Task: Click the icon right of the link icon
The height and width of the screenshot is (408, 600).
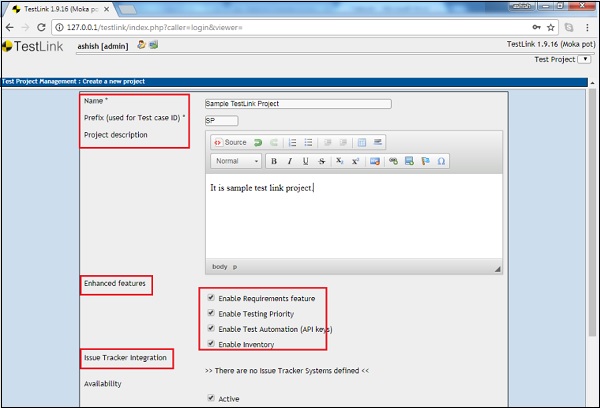Action: (409, 161)
